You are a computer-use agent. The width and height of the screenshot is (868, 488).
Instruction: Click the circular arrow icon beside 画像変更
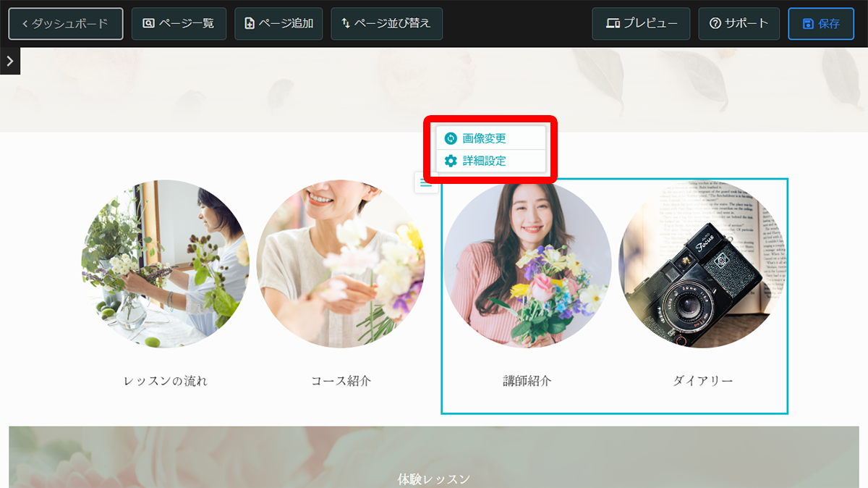(450, 137)
